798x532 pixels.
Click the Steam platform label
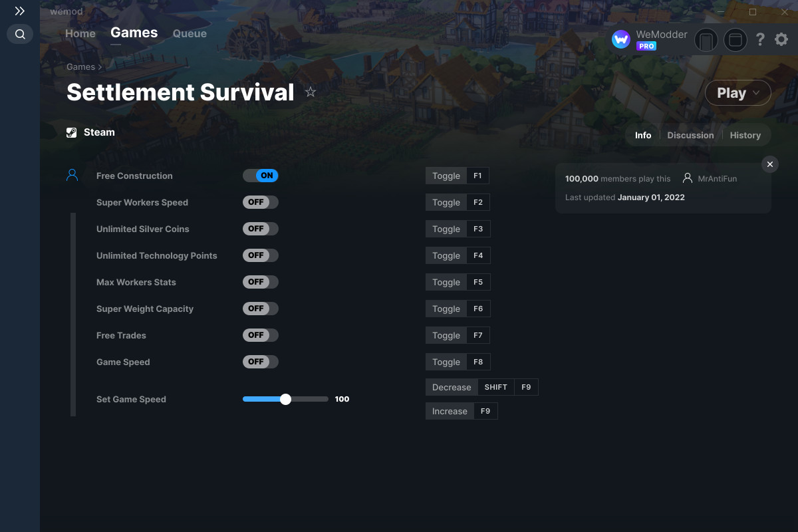[99, 132]
